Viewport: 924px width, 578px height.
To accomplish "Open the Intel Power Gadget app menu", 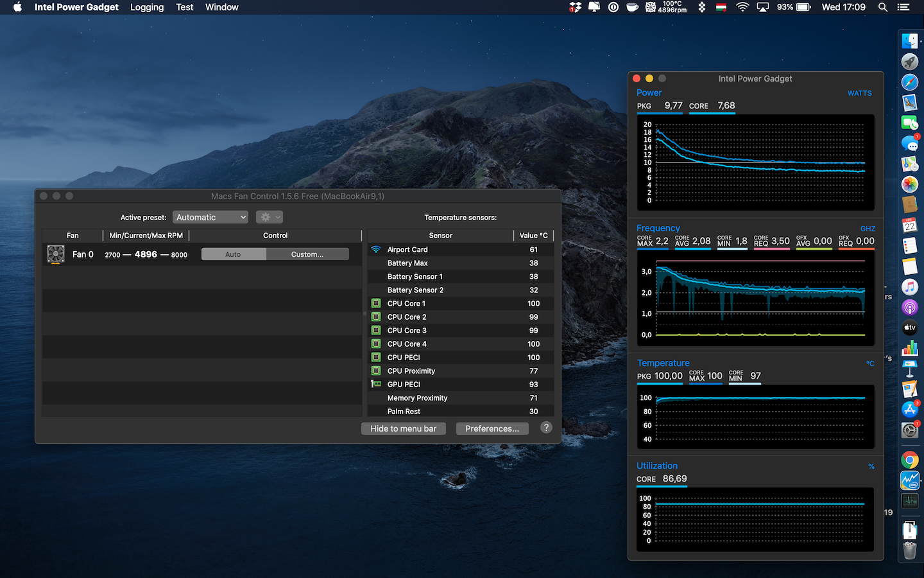I will pyautogui.click(x=76, y=7).
